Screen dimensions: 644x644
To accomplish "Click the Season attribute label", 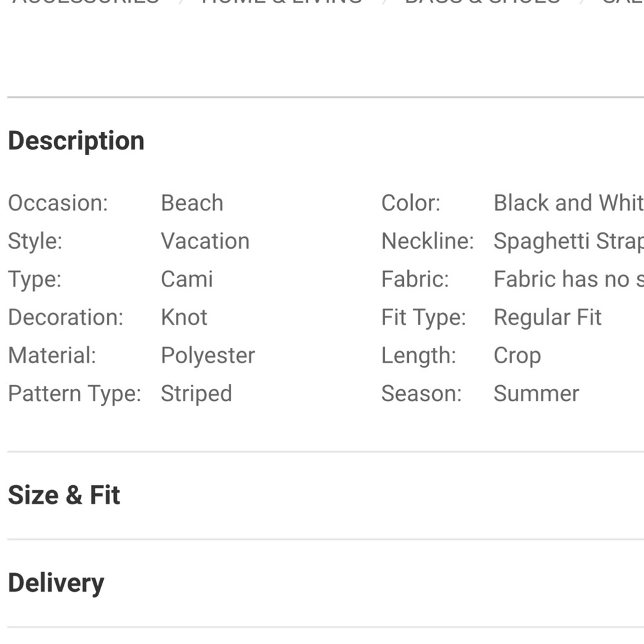I will click(421, 393).
